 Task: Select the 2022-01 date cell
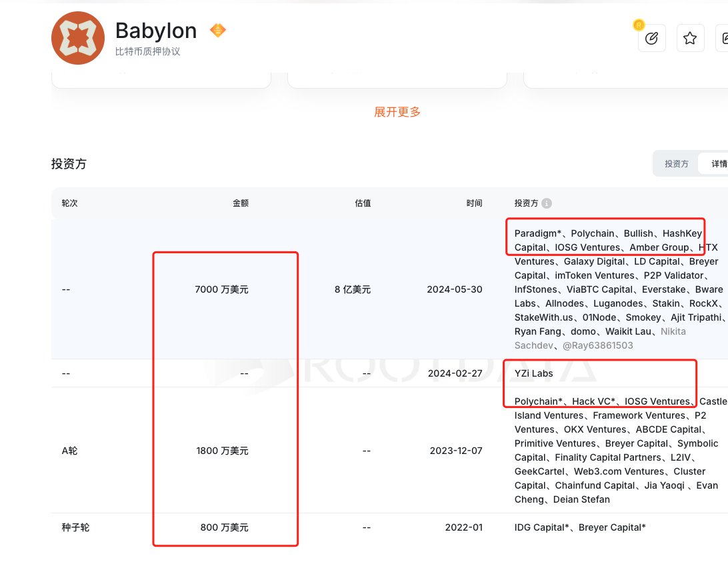coord(464,527)
